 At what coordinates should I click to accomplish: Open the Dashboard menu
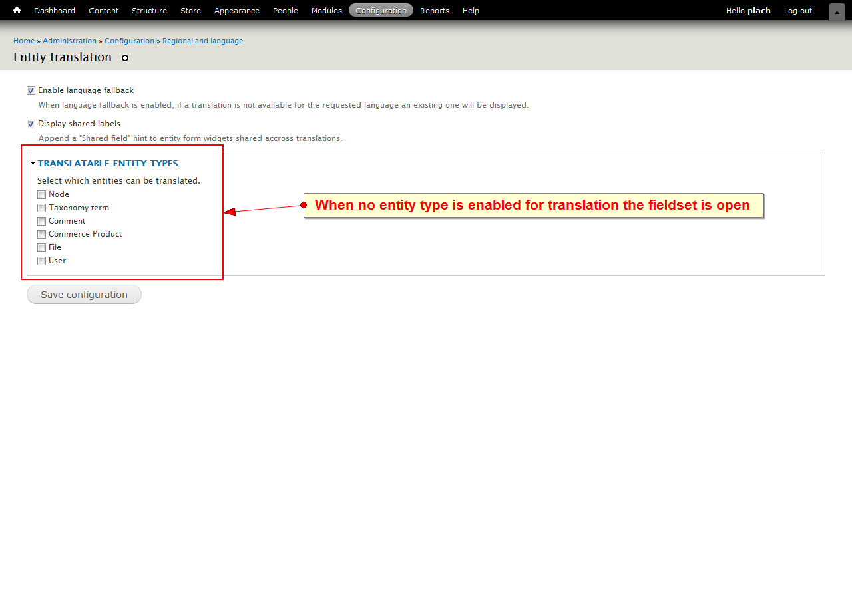click(55, 10)
